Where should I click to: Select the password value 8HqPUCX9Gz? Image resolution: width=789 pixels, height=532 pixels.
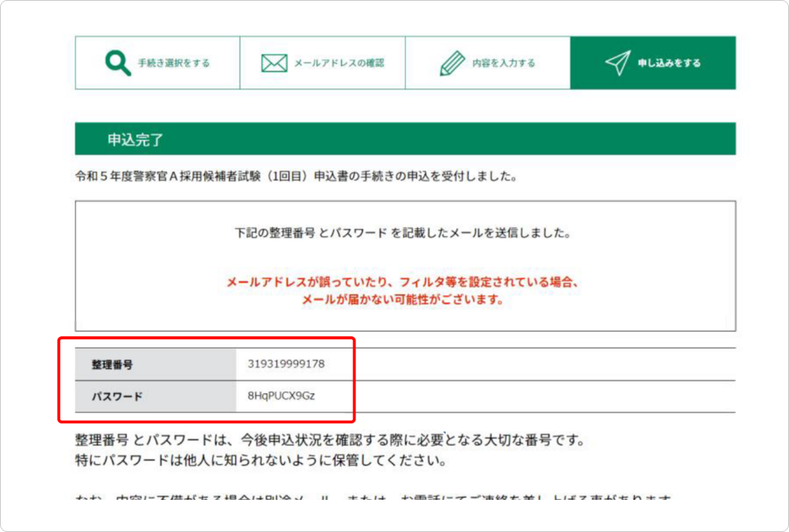coord(281,397)
